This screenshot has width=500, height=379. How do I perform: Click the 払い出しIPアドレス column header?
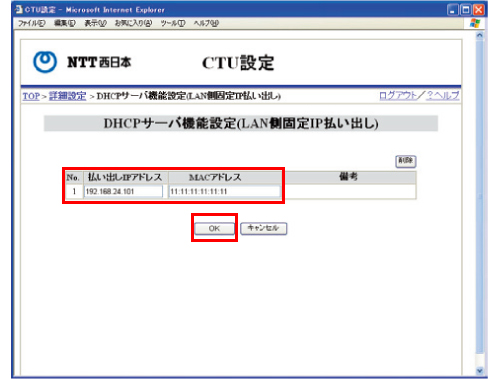(x=125, y=177)
